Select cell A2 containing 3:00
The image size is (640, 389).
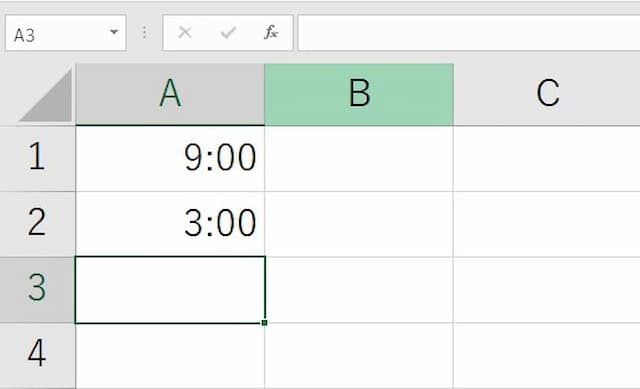coord(170,224)
